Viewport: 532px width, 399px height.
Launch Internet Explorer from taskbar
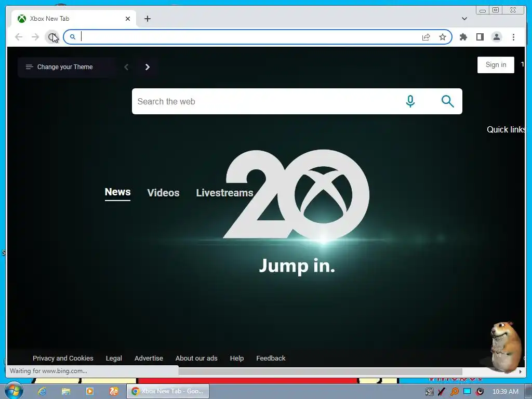[42, 391]
